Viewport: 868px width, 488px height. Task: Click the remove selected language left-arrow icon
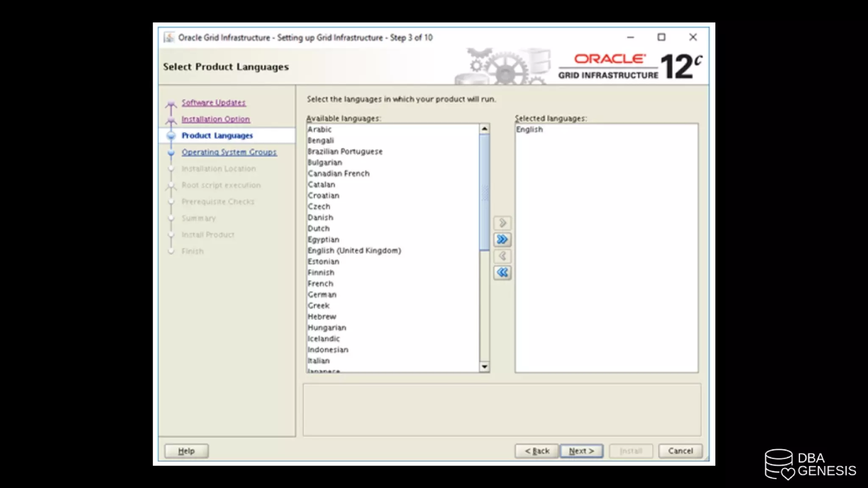coord(502,256)
